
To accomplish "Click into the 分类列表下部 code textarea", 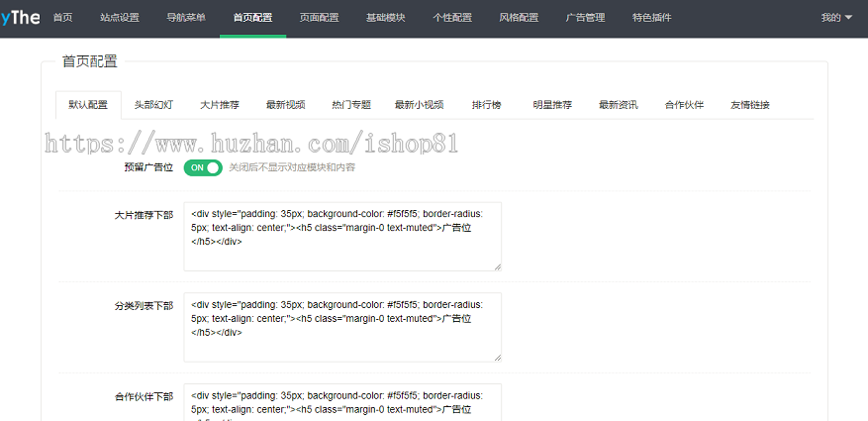I will (342, 327).
